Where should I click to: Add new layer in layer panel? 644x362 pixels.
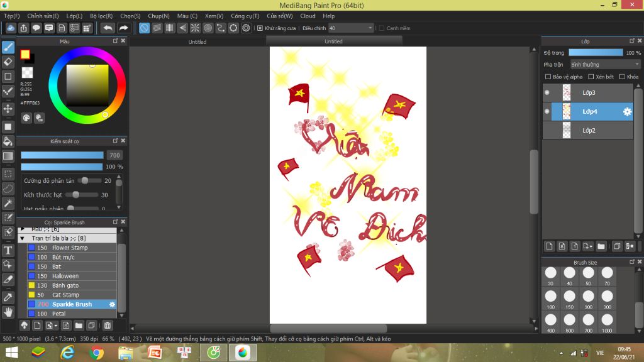point(549,246)
